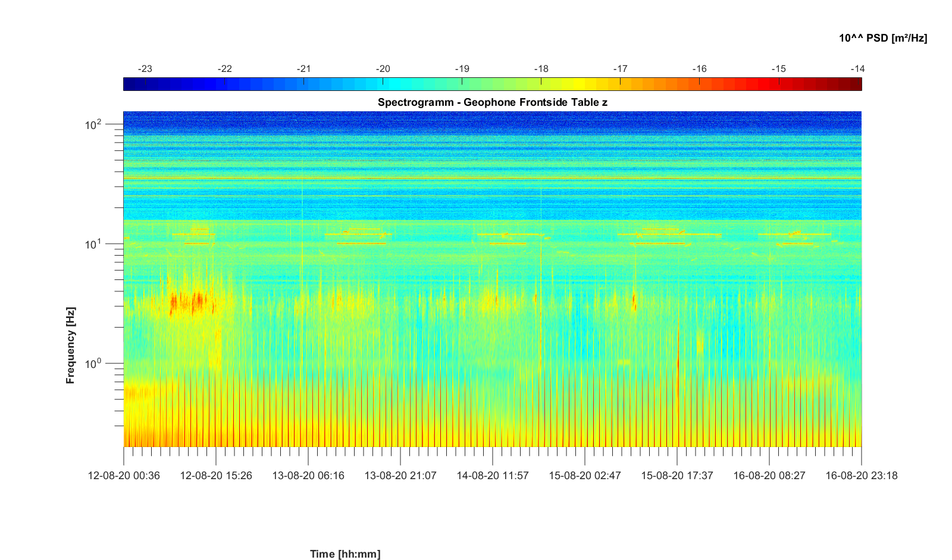Select the '15-08-20 17:37' time label

point(677,476)
